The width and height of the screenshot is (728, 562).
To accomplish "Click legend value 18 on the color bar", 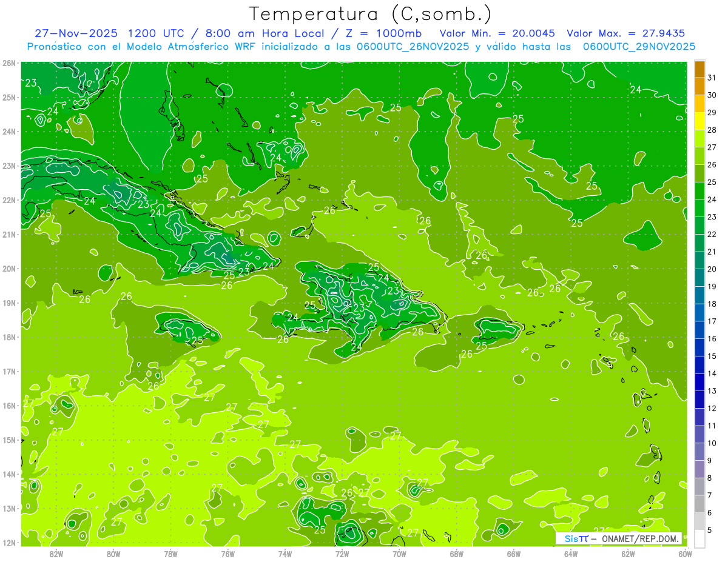I will [x=712, y=304].
